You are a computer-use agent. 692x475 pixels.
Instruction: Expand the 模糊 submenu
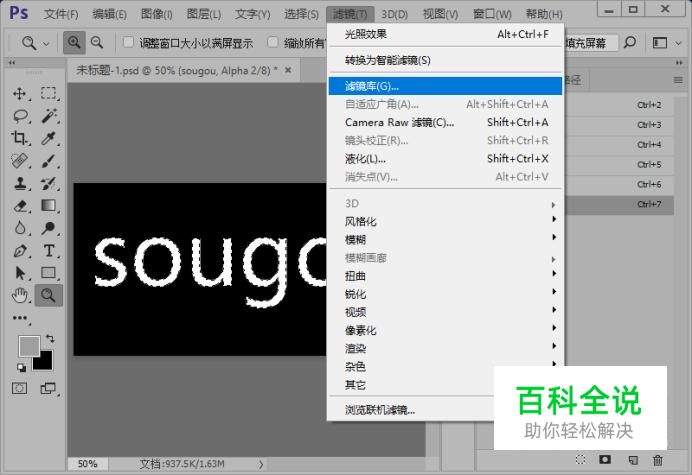pos(445,239)
